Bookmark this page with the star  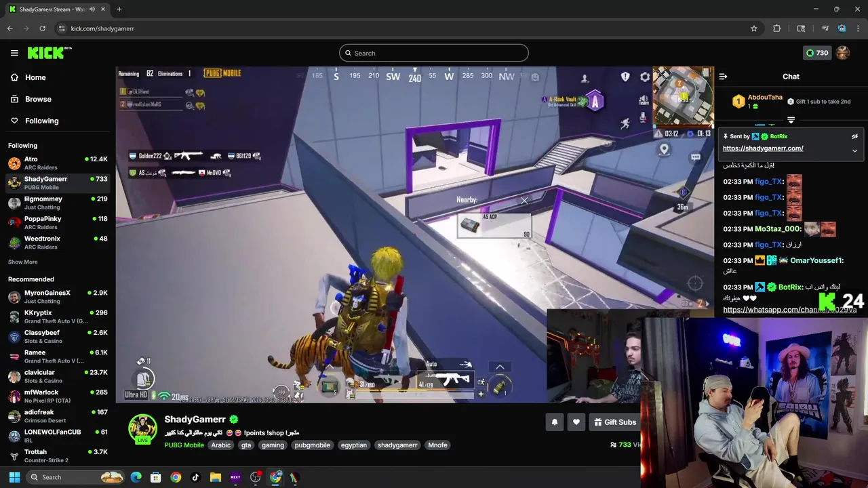click(753, 28)
